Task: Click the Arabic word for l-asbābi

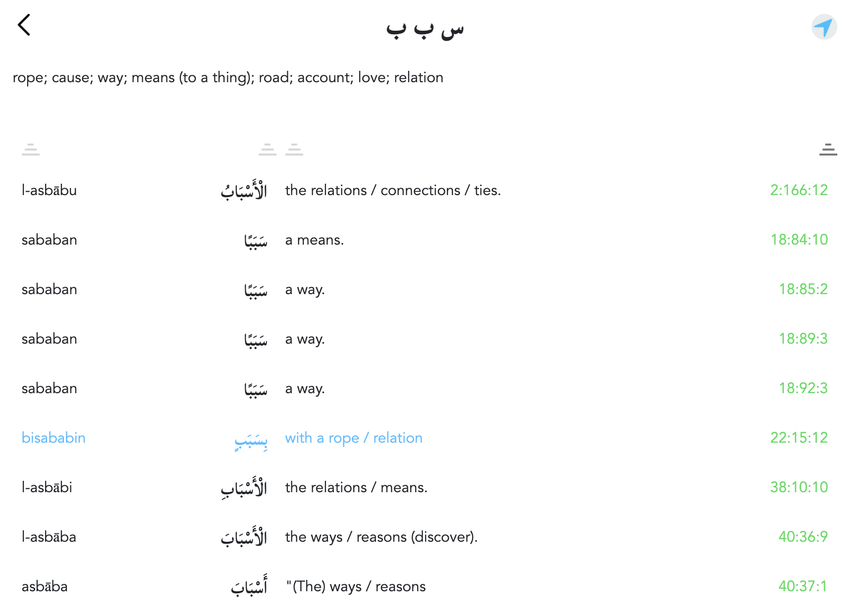Action: [x=244, y=488]
